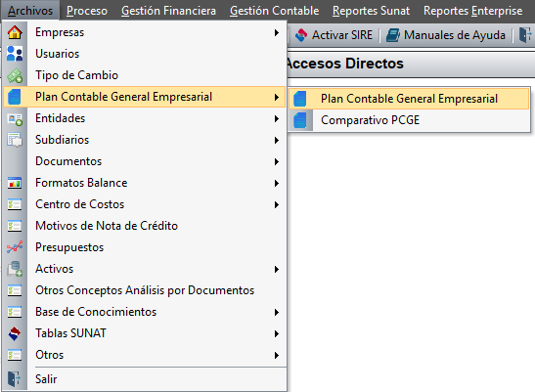Click the SUNAT logo icon in the Archivos menu
535x392 pixels.
click(x=15, y=333)
